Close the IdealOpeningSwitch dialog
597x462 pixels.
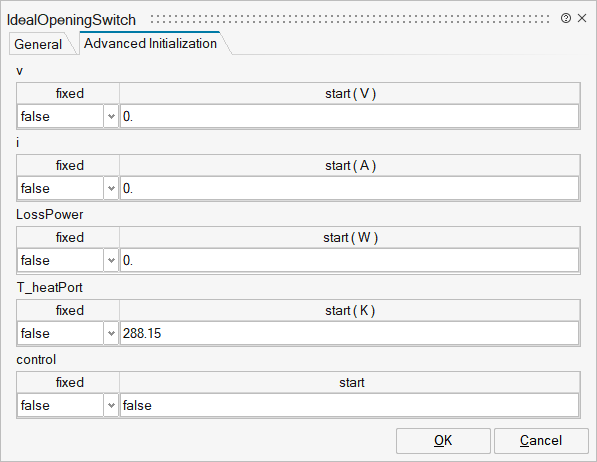pos(582,18)
